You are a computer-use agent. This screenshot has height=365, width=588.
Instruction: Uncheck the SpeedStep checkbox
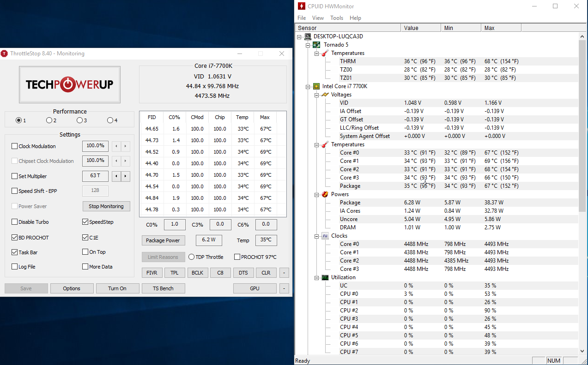[x=85, y=222]
